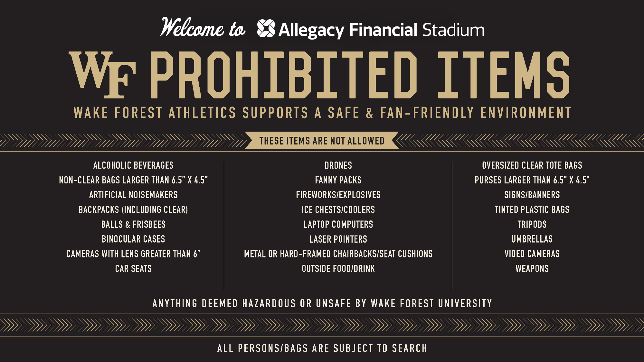The width and height of the screenshot is (644, 362).
Task: Click the Backpacks (Including Clear) item
Action: click(133, 210)
